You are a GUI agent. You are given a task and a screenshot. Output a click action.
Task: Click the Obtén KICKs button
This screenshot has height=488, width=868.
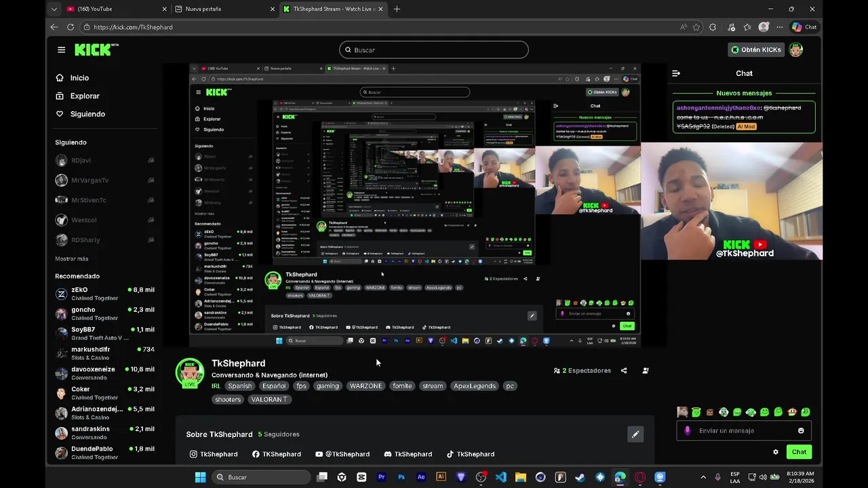tap(755, 49)
